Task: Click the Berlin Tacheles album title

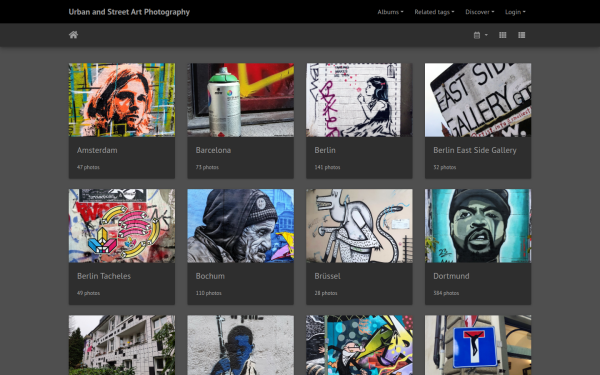Action: coord(104,276)
